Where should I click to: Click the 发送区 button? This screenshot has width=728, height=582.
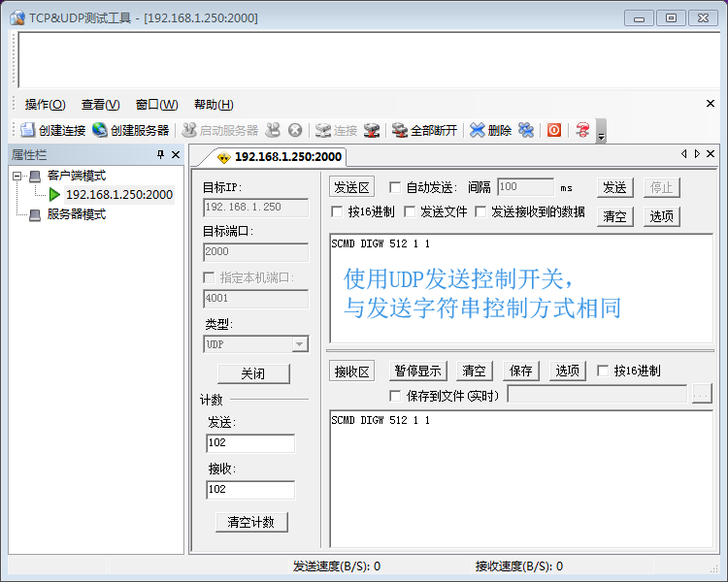351,187
